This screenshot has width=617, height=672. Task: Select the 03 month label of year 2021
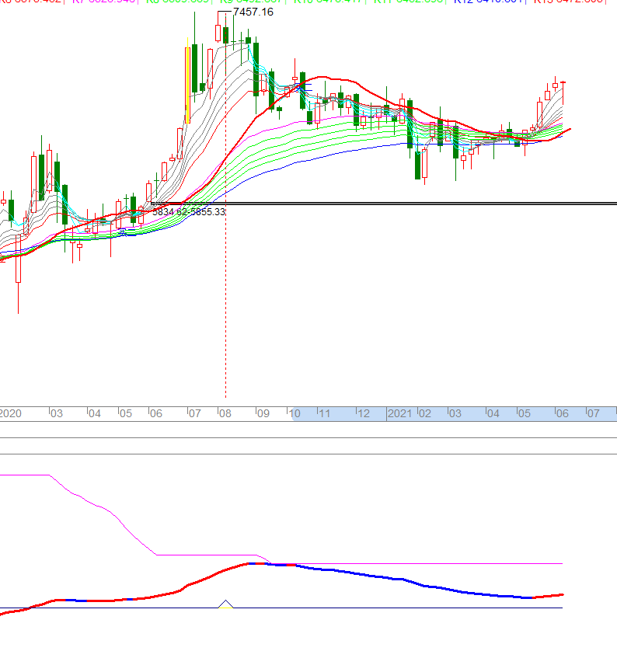point(455,413)
